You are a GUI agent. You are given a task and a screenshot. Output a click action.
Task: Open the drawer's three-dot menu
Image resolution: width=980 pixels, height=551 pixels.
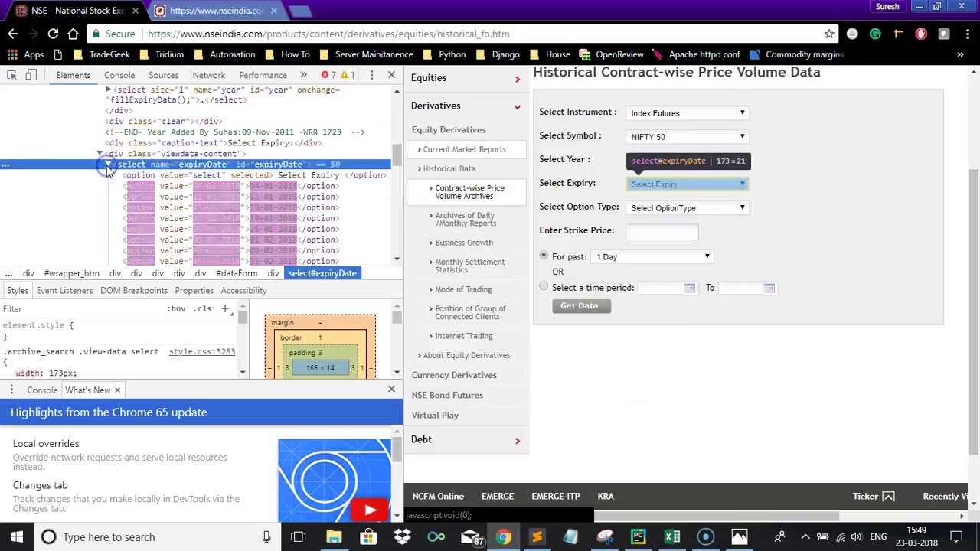tap(11, 390)
